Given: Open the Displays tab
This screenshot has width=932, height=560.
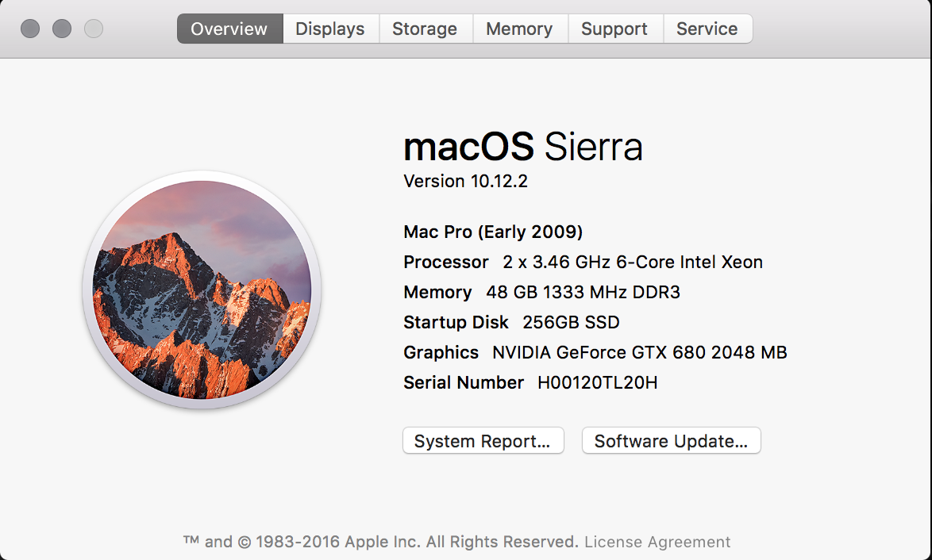Looking at the screenshot, I should click(330, 29).
